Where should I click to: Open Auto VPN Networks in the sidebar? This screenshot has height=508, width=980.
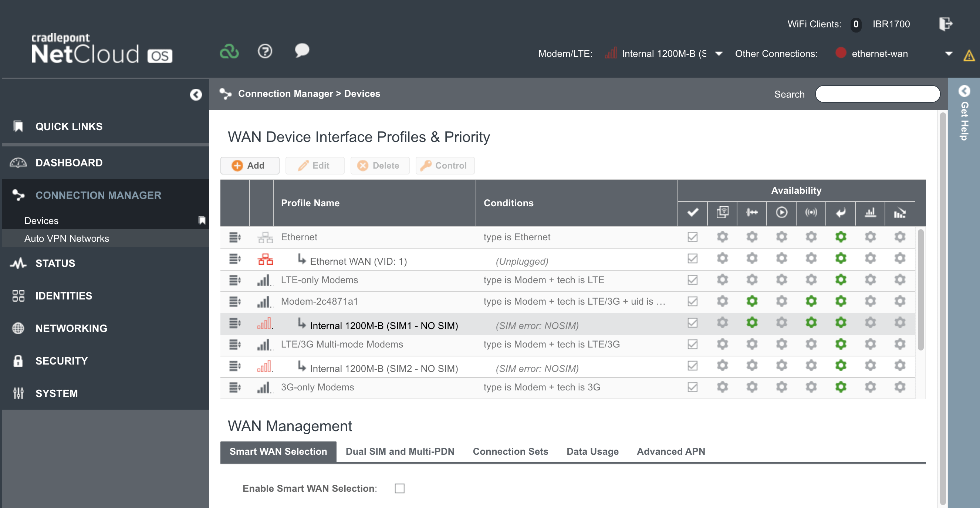(67, 238)
